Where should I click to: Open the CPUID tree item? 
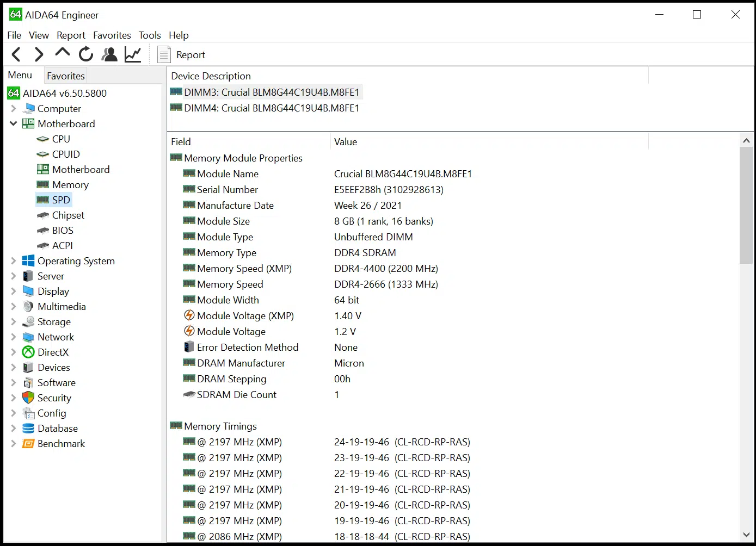click(x=66, y=154)
